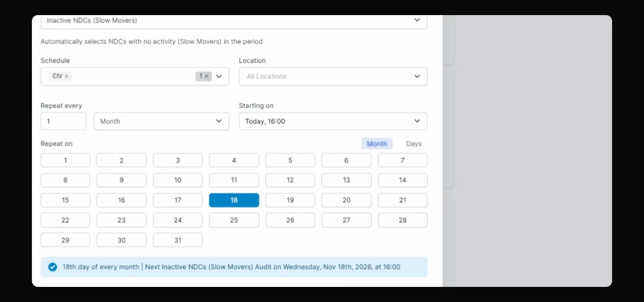Open the All Locations dropdown

333,76
